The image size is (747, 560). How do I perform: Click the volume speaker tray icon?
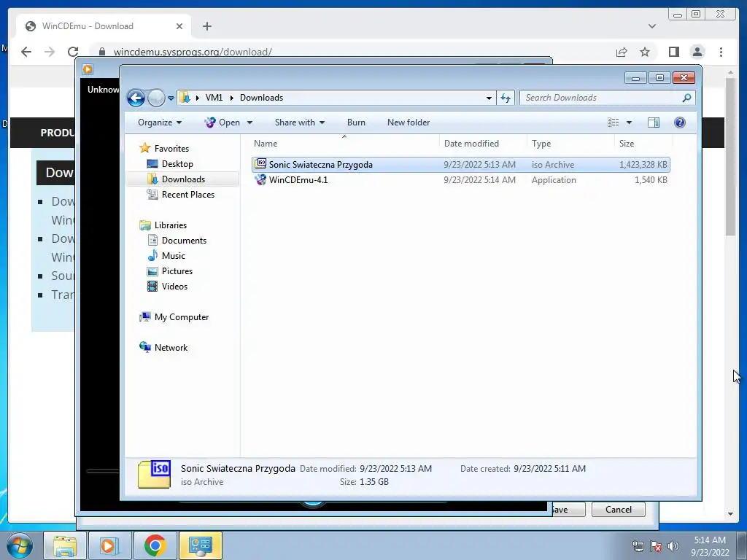[673, 546]
